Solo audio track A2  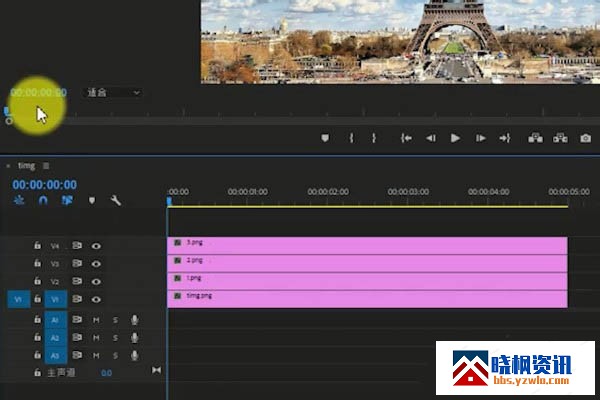pos(115,338)
